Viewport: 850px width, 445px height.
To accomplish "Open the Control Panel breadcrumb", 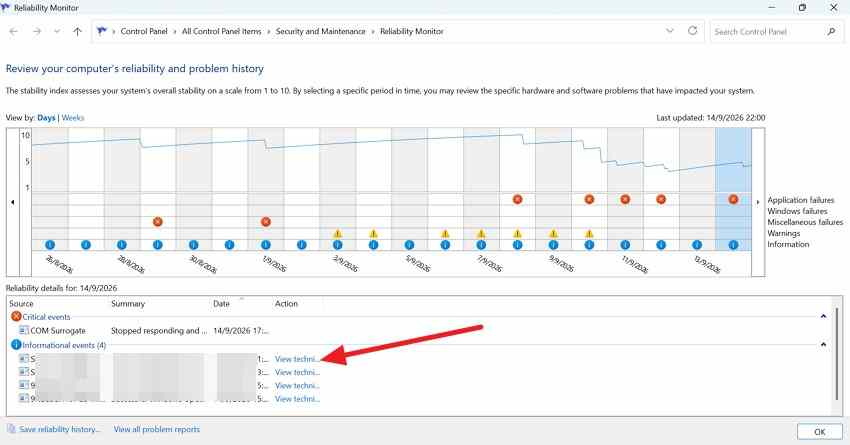I will point(144,31).
